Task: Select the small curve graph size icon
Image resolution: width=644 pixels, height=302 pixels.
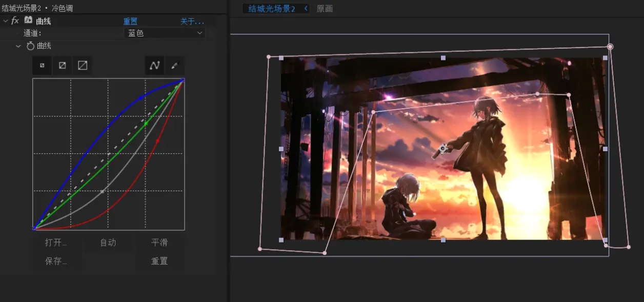Action: [42, 66]
